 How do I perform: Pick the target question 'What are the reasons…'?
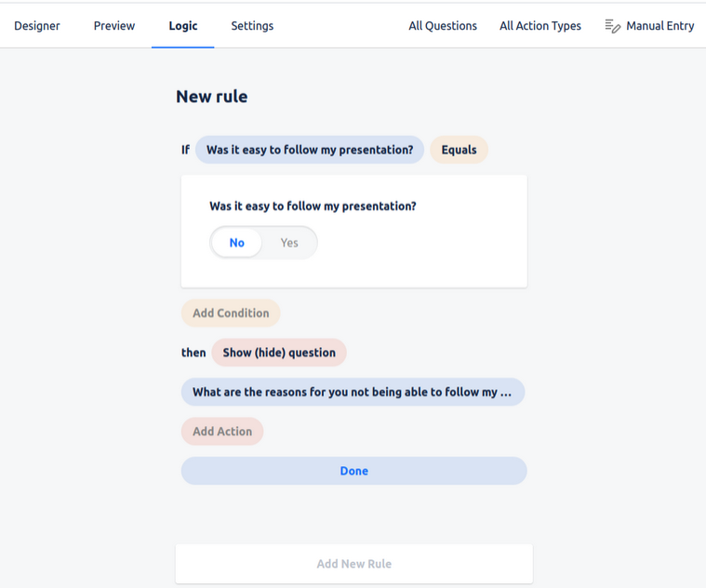[x=353, y=393]
